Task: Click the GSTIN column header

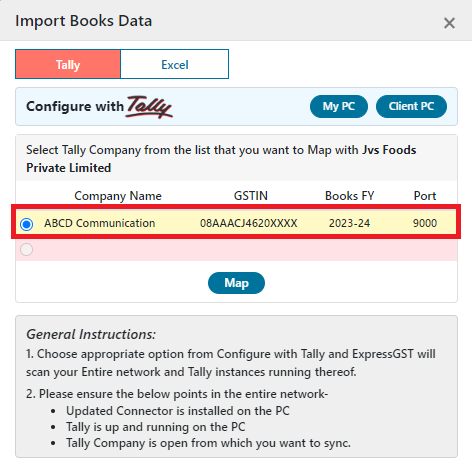Action: click(x=251, y=196)
